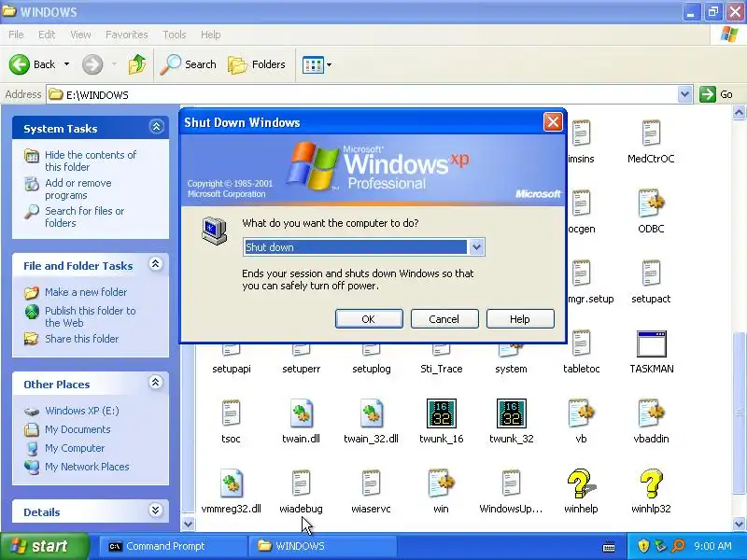Select the wiadebug file icon
This screenshot has height=560, width=747.
(x=301, y=483)
